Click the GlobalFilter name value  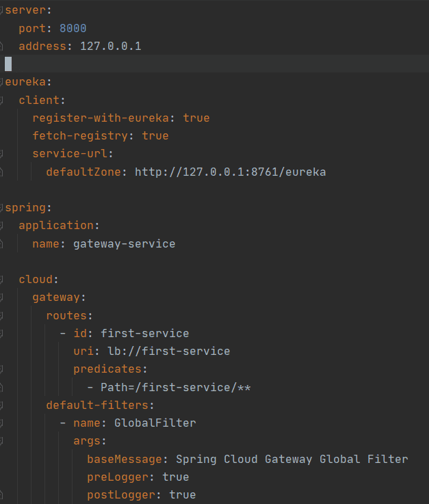155,423
